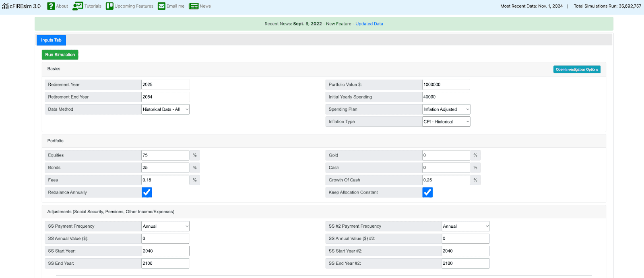The image size is (644, 278).
Task: Open the About menu item
Action: [x=62, y=6]
